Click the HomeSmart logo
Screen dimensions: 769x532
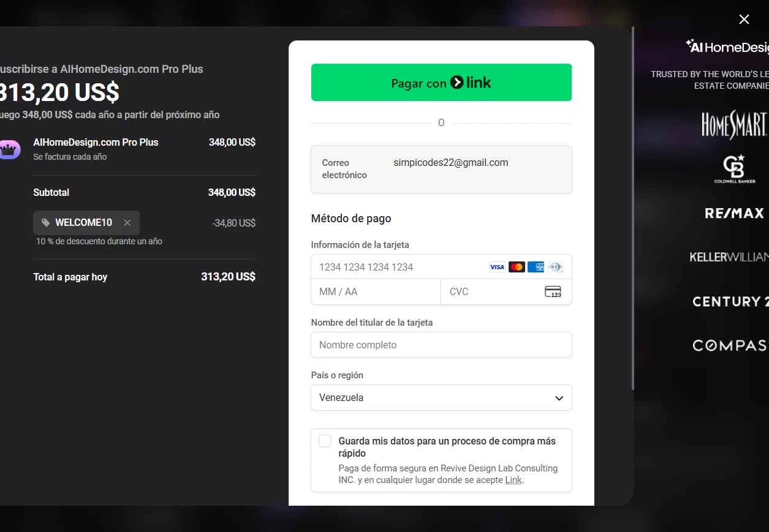[x=735, y=125]
